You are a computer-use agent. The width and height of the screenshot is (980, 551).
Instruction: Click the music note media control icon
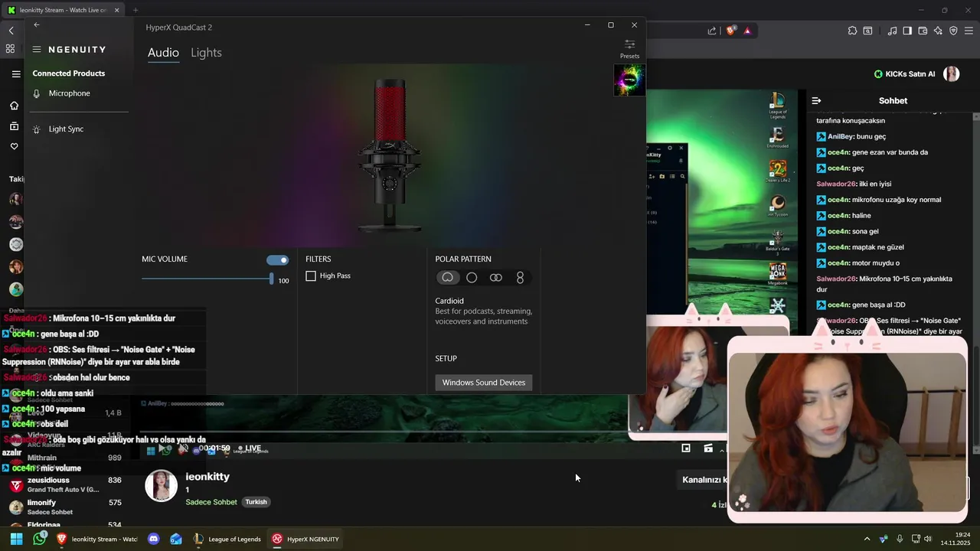click(892, 31)
